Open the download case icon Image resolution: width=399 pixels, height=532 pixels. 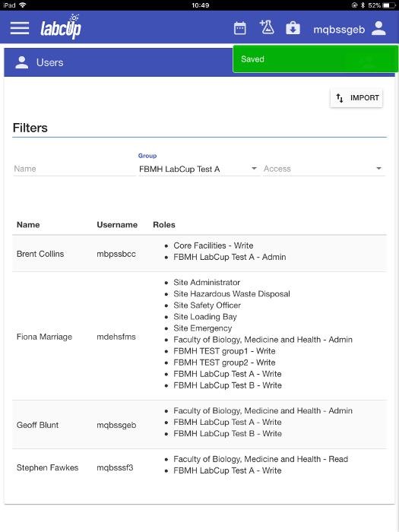click(293, 28)
